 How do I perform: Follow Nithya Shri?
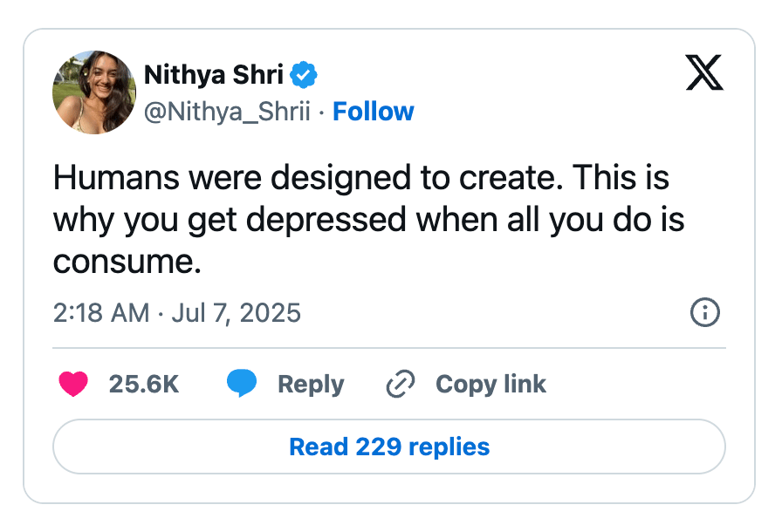tap(374, 113)
